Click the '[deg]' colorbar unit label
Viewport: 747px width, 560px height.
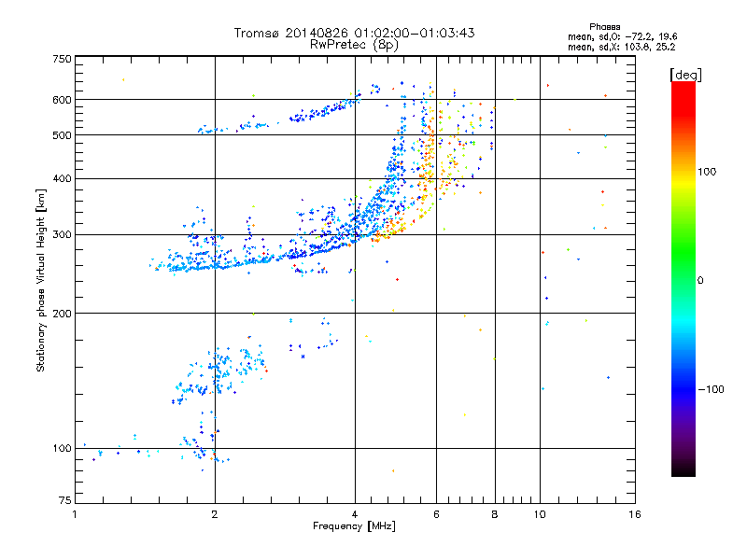(685, 75)
